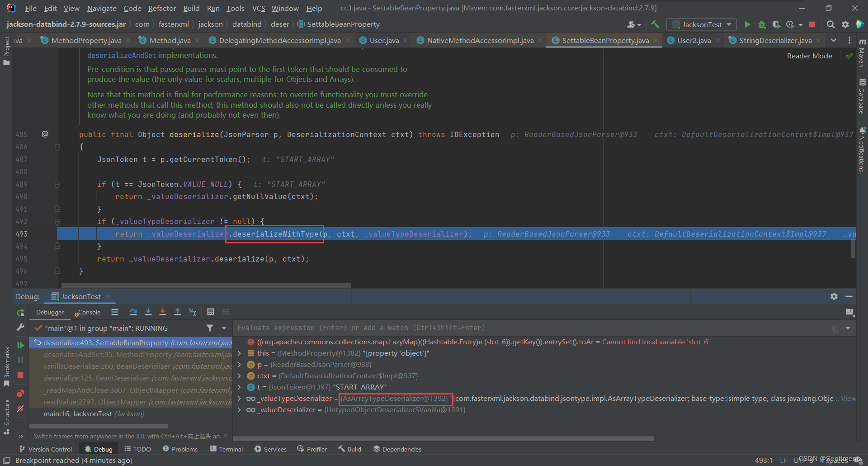Screen dimensions: 868x466
Task: Click Step Out in debugger toolbar
Action: (178, 312)
